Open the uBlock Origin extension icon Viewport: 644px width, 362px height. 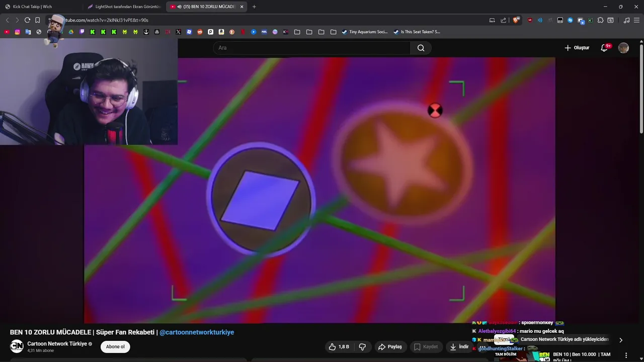pos(530,20)
